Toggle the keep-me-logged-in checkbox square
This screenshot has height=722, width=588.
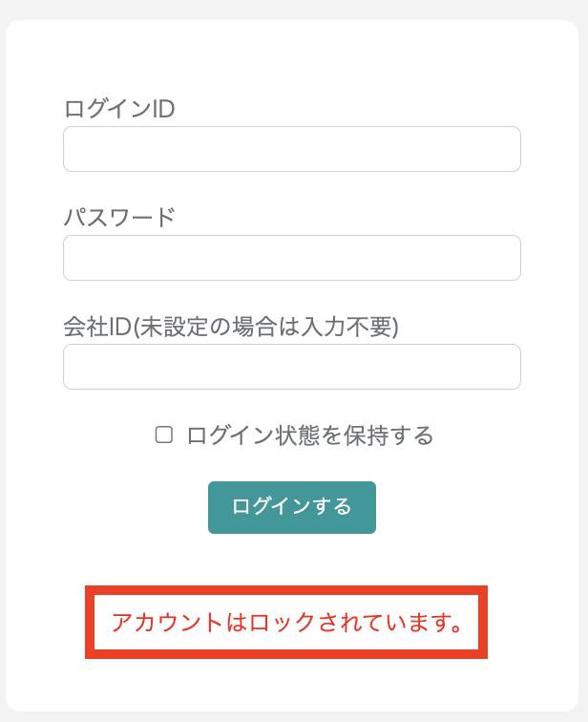coord(164,435)
